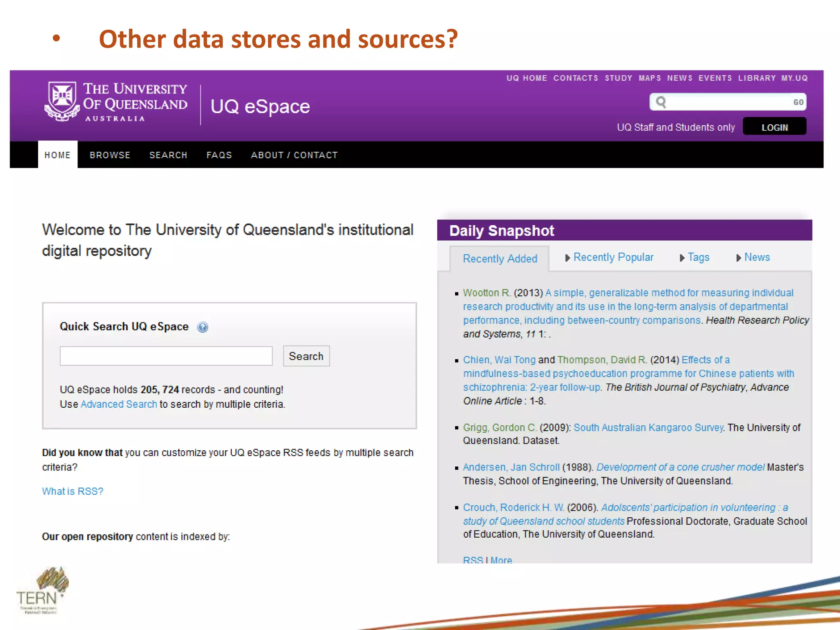
Task: Click the LOGIN button
Action: click(774, 127)
